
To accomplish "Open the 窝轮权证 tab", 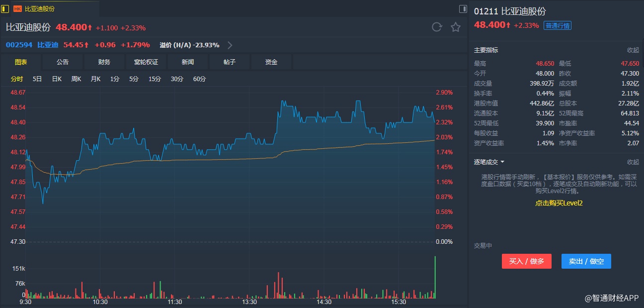I will tap(146, 62).
